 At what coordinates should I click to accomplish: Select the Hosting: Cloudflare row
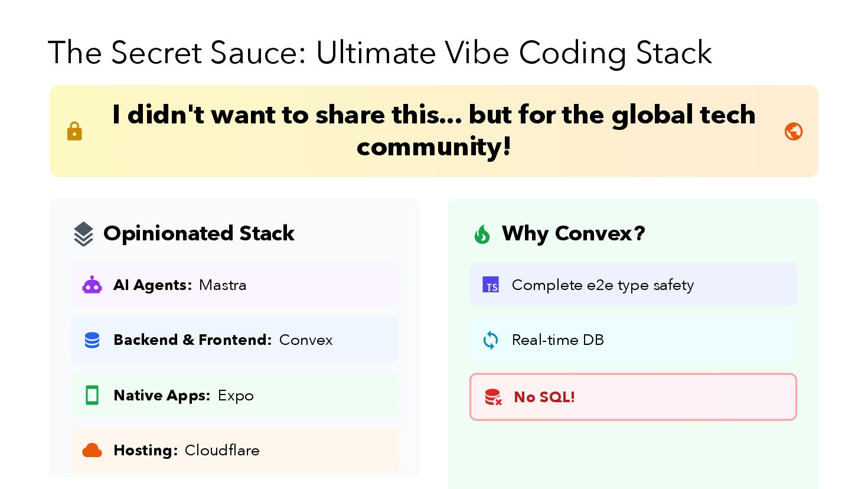point(234,450)
